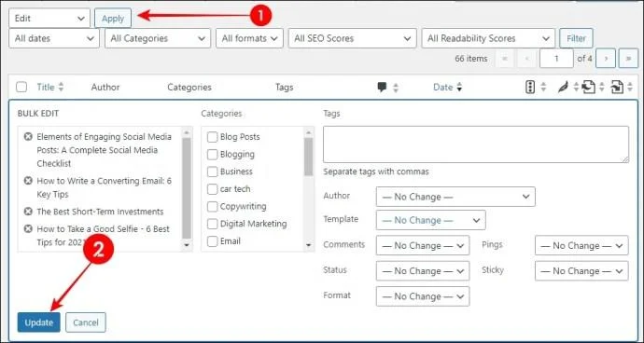Sort posts by Date column
Screen dimensions: 644x343
[x=447, y=87]
